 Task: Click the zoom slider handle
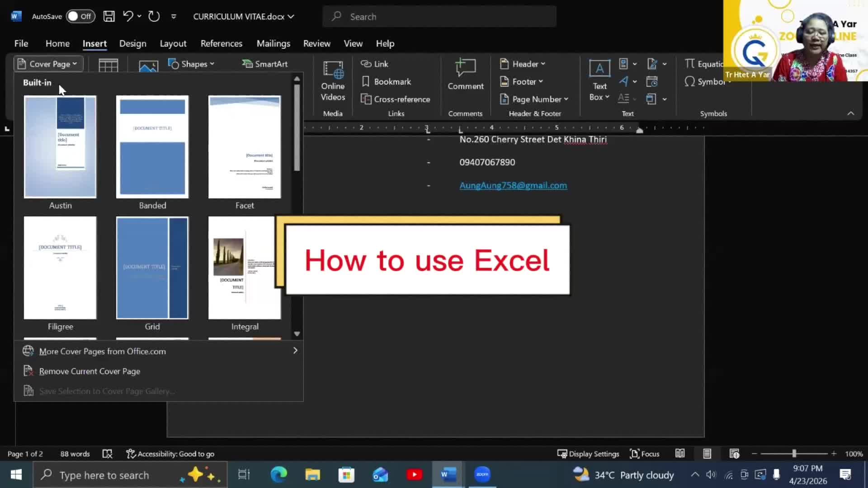pyautogui.click(x=794, y=454)
